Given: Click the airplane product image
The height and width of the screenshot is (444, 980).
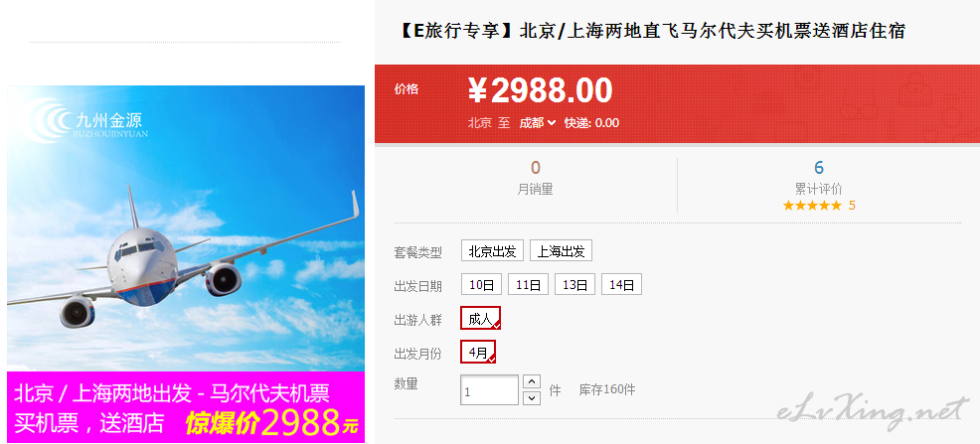Looking at the screenshot, I should (x=186, y=228).
